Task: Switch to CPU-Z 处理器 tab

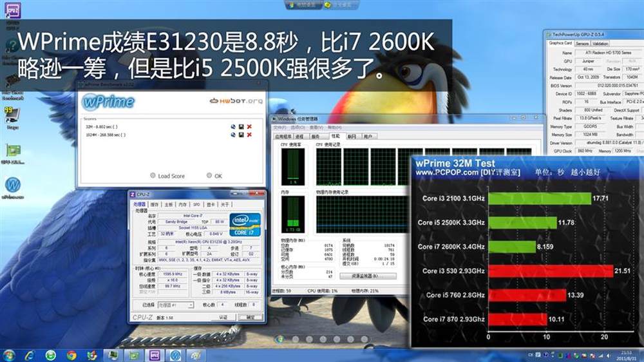Action: [x=139, y=204]
